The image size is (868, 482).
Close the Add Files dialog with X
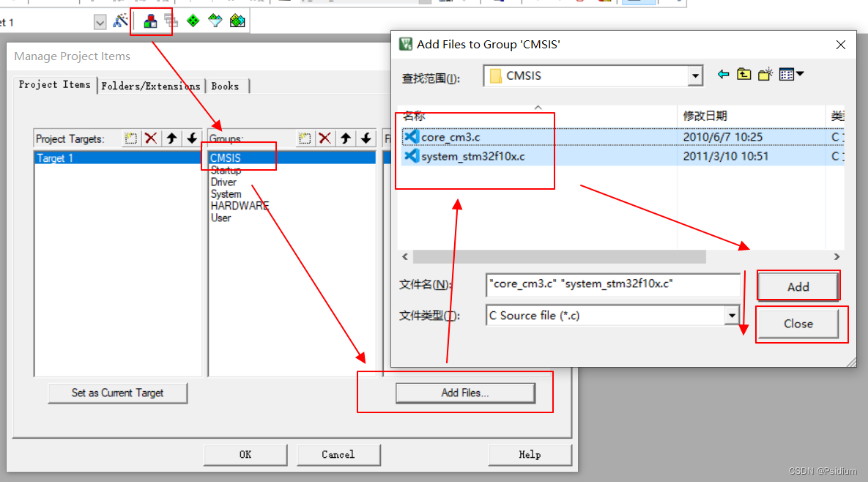coord(840,45)
